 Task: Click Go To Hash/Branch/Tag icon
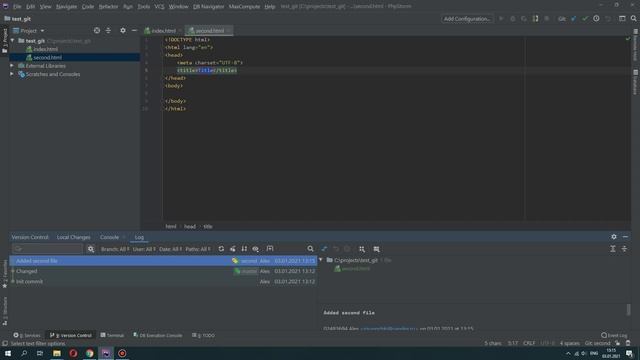[270, 249]
